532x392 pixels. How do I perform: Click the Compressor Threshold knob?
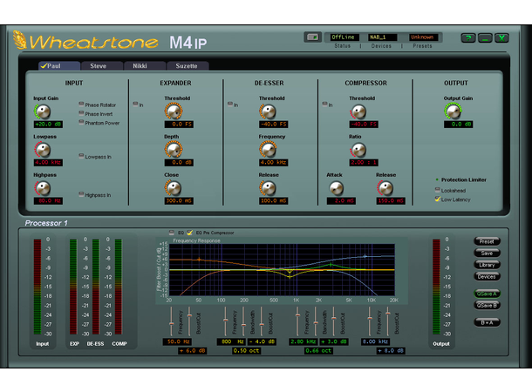coord(358,112)
